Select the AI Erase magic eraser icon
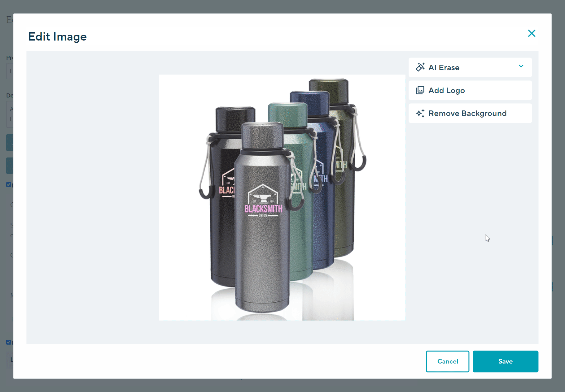 (x=420, y=67)
